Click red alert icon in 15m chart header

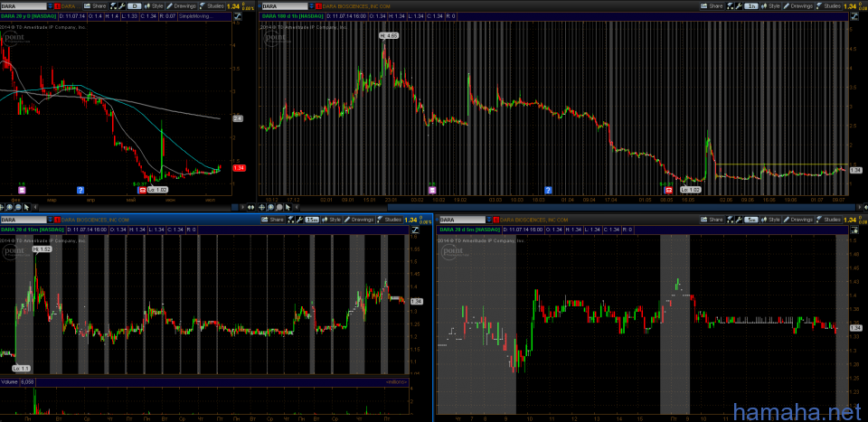[x=57, y=220]
